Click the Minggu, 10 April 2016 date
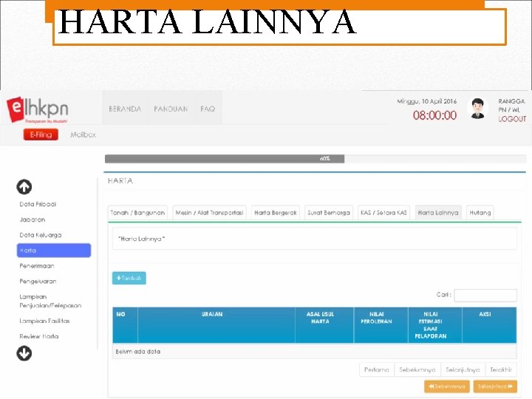This screenshot has height=399, width=532. pyautogui.click(x=427, y=101)
